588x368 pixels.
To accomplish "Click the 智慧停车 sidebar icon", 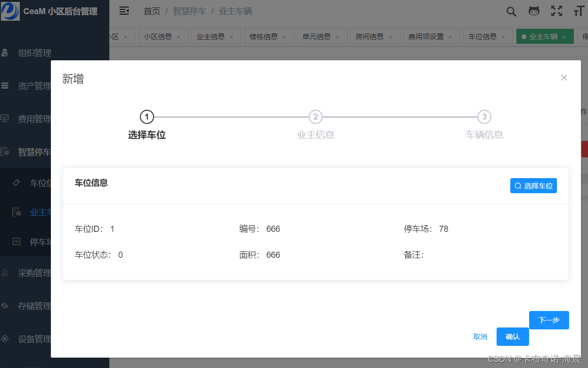I will [x=5, y=152].
